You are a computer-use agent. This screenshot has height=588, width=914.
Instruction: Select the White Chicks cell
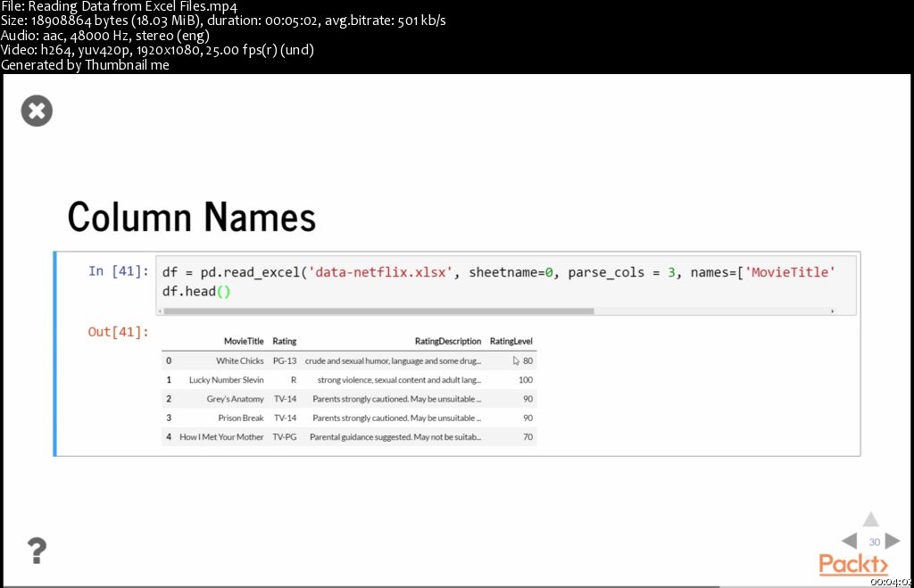tap(239, 360)
